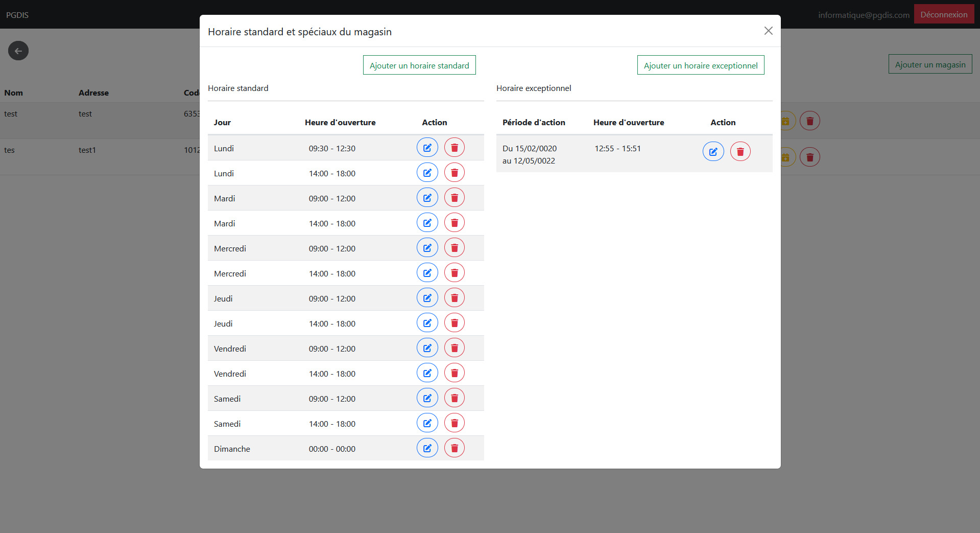Viewport: 980px width, 533px height.
Task: Delete the exceptional schedule entry
Action: tap(740, 152)
